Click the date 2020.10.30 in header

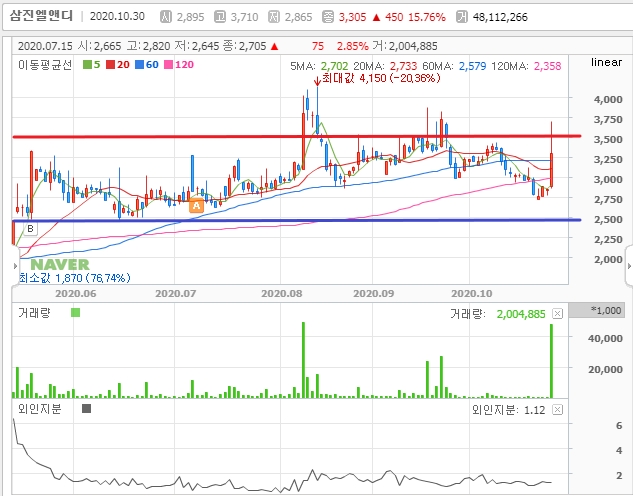pos(117,17)
